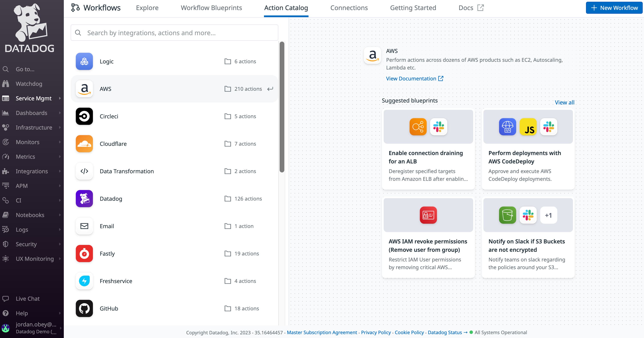Open Live Chat

[x=27, y=299]
